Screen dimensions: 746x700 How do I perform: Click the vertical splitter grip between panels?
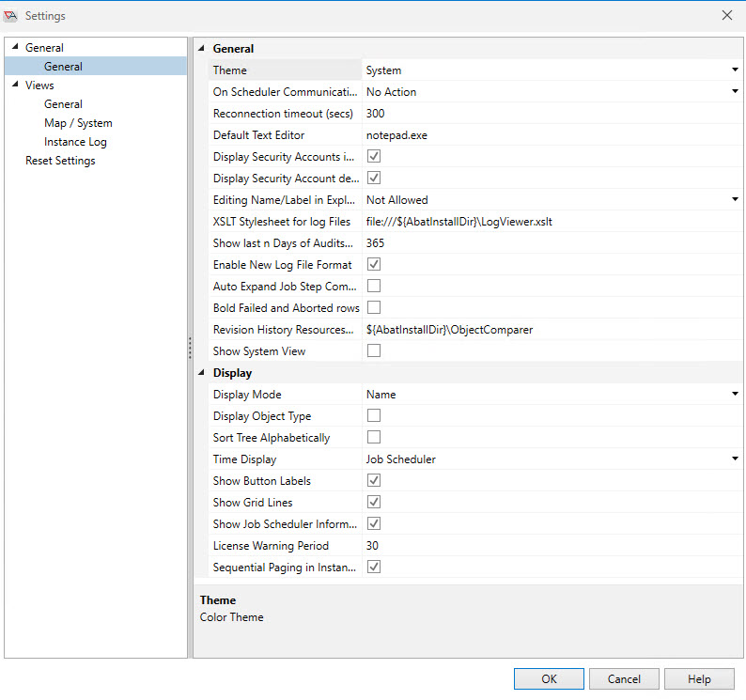point(190,349)
